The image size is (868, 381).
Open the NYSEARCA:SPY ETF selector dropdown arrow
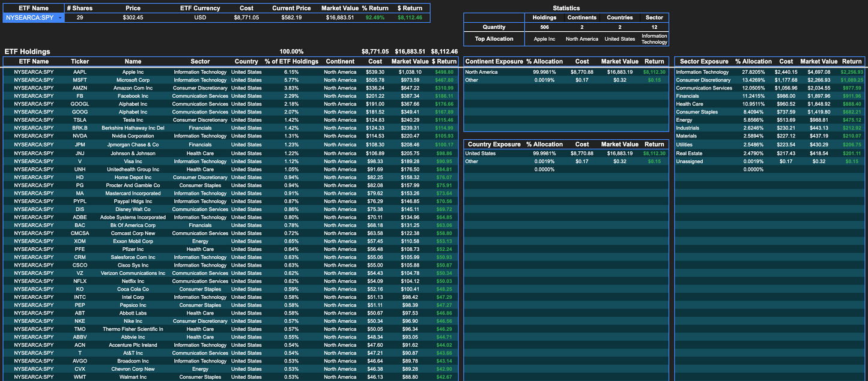pyautogui.click(x=60, y=18)
